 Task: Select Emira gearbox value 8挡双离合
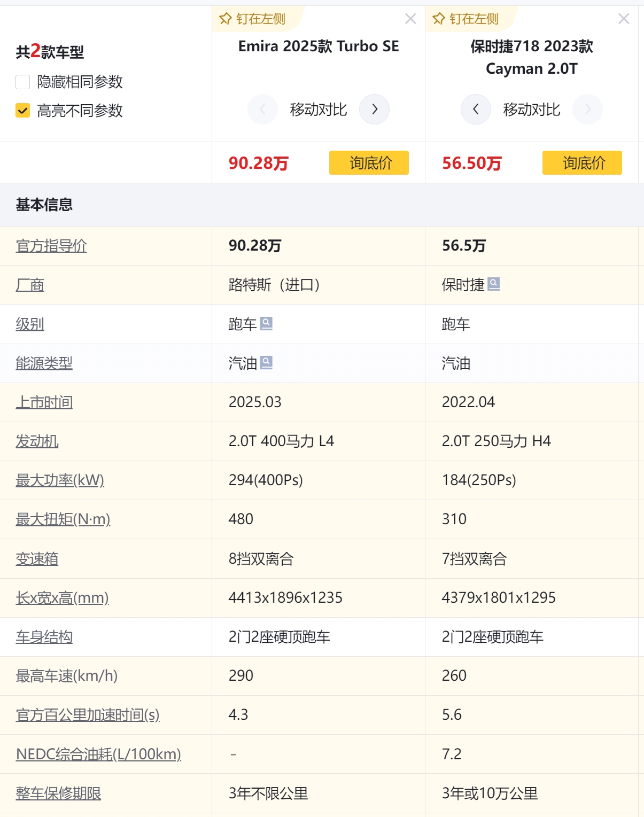click(x=261, y=559)
